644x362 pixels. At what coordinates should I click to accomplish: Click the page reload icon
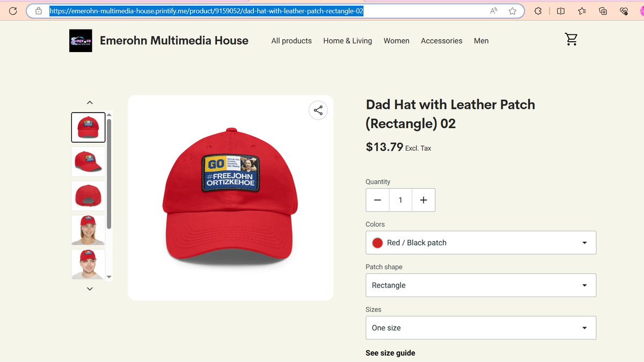click(x=13, y=11)
